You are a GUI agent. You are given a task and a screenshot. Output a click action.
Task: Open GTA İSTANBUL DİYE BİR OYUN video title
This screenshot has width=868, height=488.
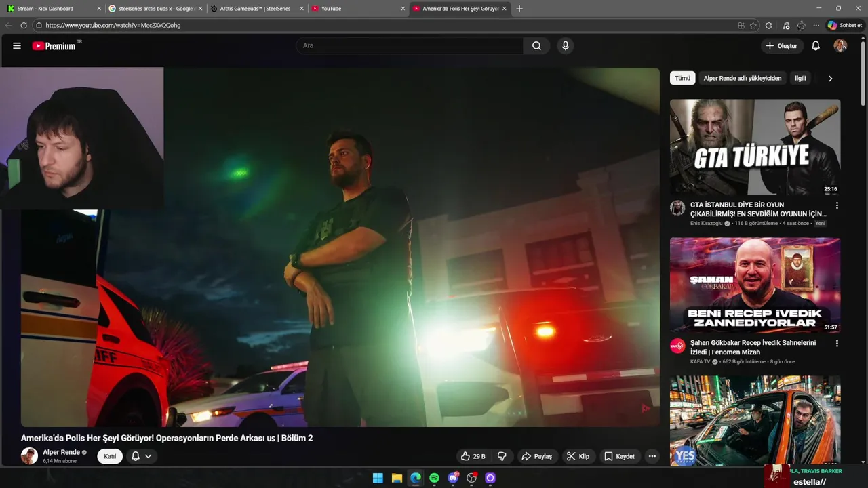point(758,209)
